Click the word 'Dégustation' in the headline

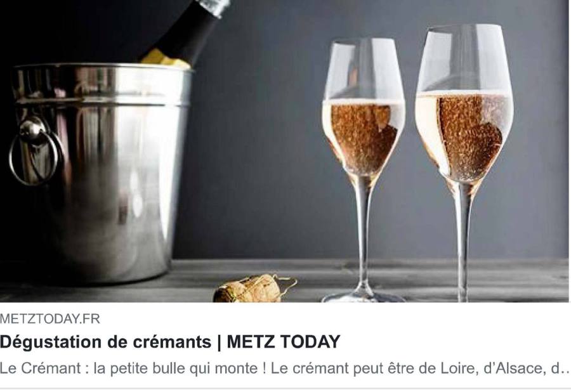point(51,342)
